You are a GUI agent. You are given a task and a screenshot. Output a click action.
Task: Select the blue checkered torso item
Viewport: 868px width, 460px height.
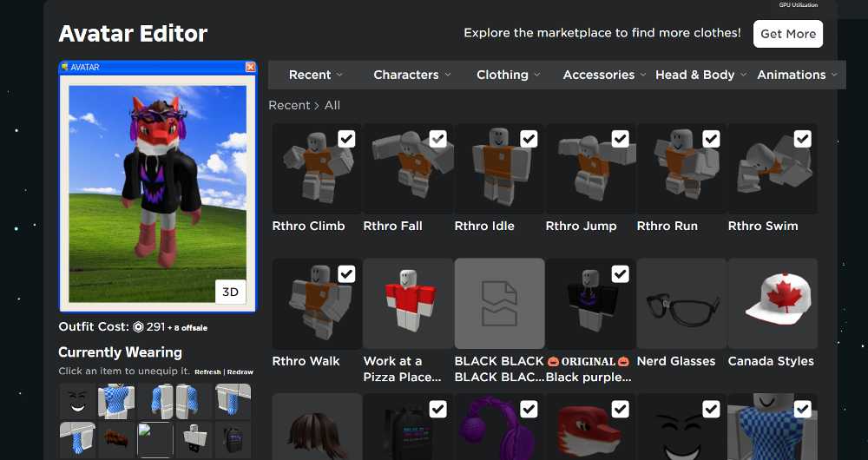point(773,427)
